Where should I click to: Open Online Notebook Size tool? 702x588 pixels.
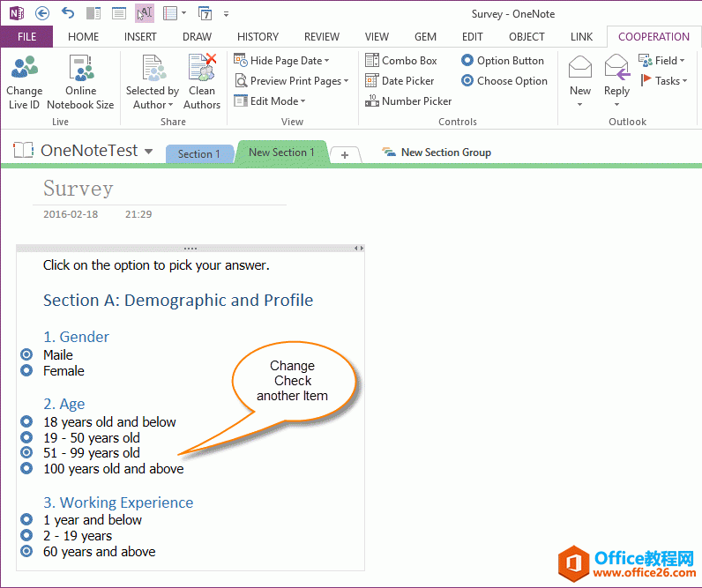80,69
